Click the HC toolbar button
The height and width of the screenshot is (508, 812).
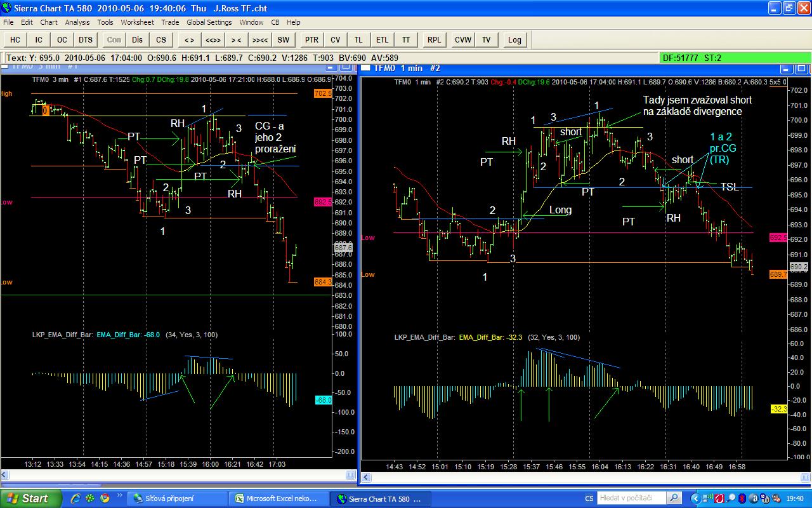[x=15, y=39]
